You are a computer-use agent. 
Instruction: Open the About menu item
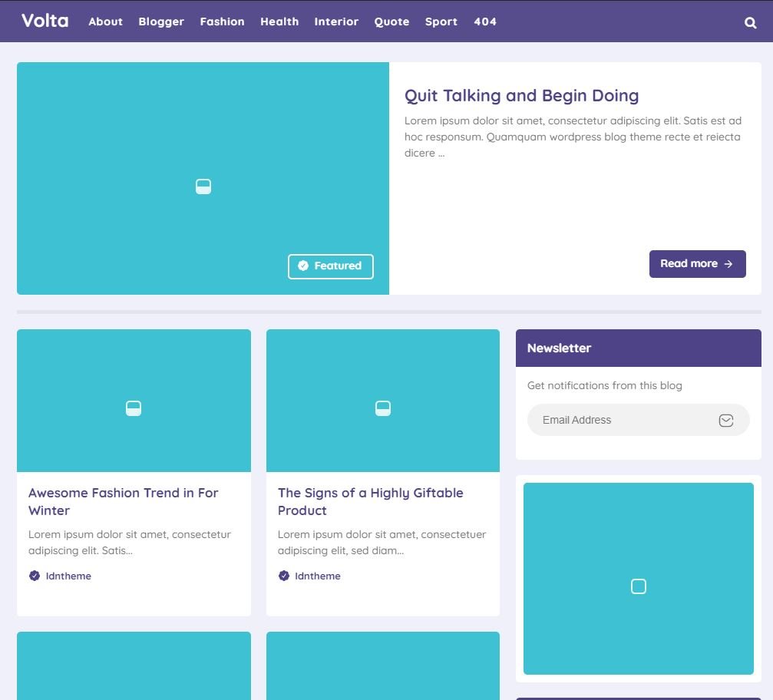pyautogui.click(x=105, y=21)
